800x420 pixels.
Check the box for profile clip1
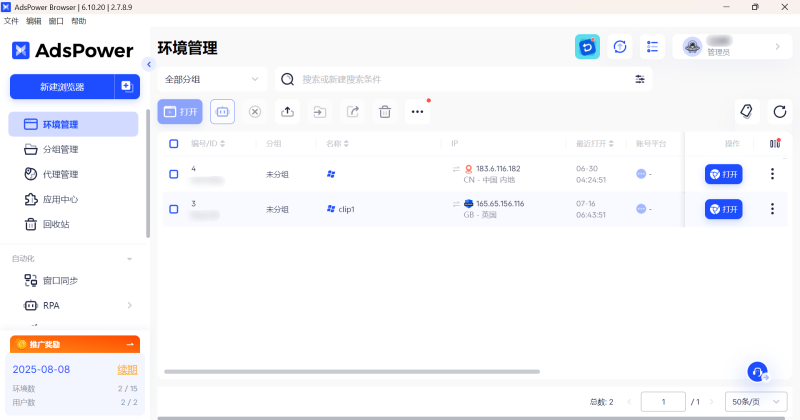coord(173,209)
